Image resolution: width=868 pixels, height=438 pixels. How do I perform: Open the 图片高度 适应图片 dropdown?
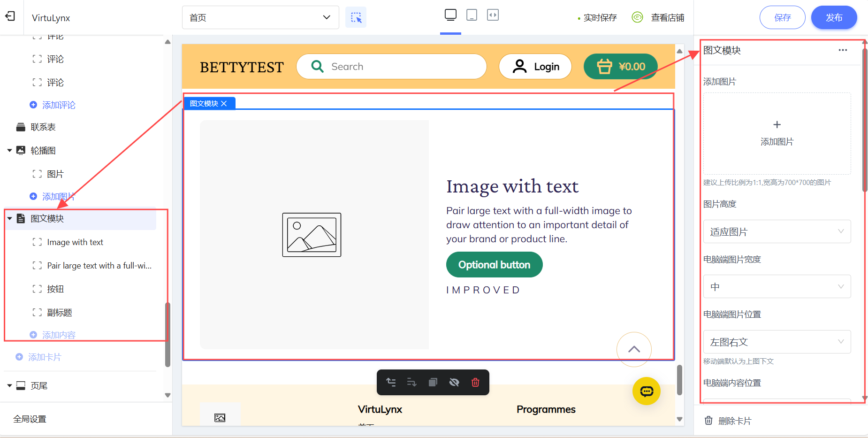click(777, 231)
